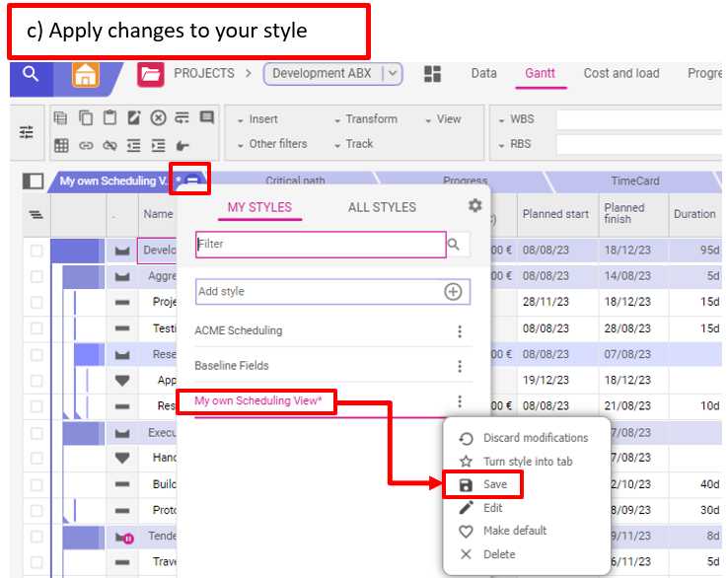Open the Cost and load tab
728x578 pixels.
pos(621,73)
